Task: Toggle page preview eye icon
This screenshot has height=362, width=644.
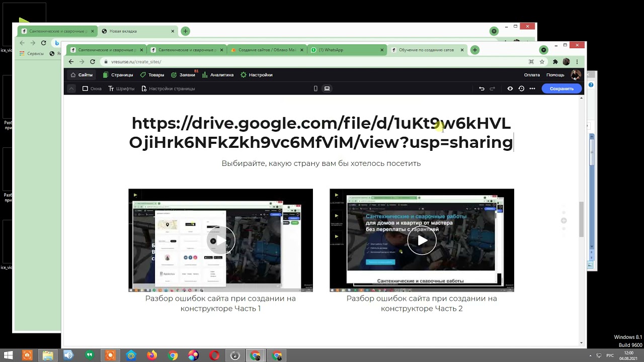Action: [510, 88]
